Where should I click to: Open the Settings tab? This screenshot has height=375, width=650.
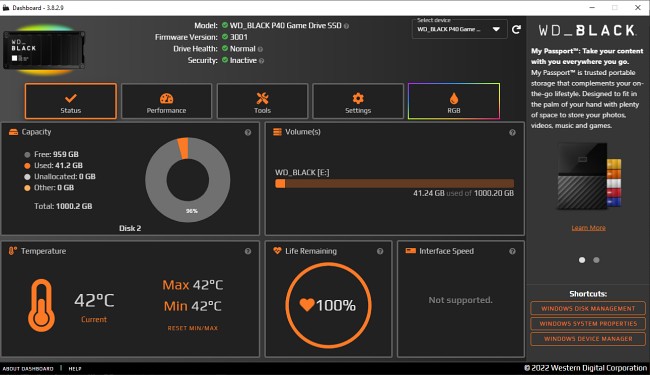(x=358, y=101)
